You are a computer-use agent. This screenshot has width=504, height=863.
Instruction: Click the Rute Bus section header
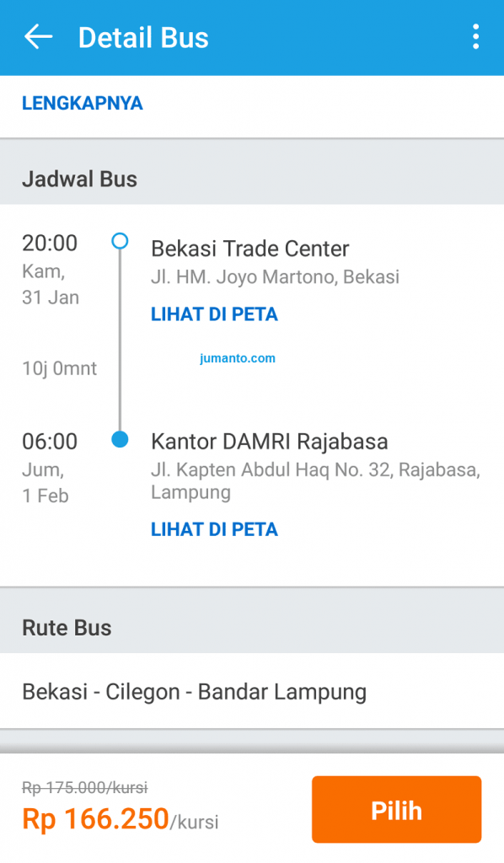[x=67, y=628]
